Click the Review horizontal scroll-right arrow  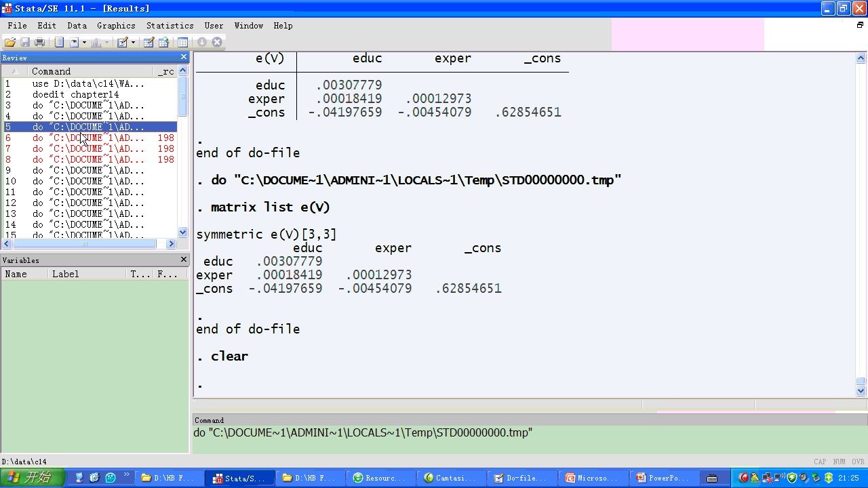pyautogui.click(x=171, y=243)
